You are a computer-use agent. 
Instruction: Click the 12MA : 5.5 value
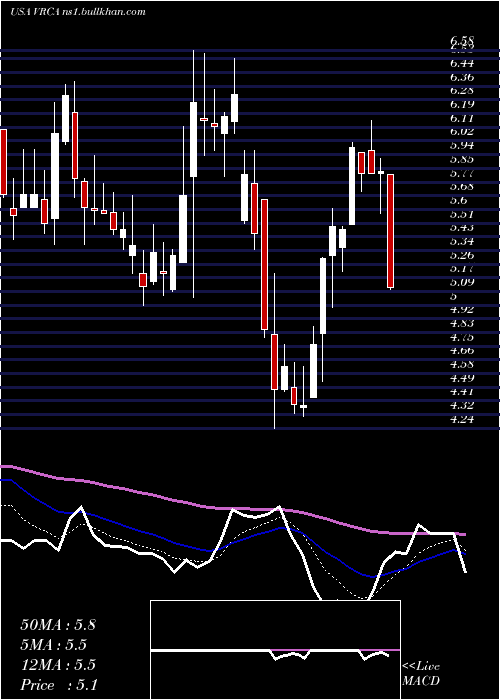point(58,665)
